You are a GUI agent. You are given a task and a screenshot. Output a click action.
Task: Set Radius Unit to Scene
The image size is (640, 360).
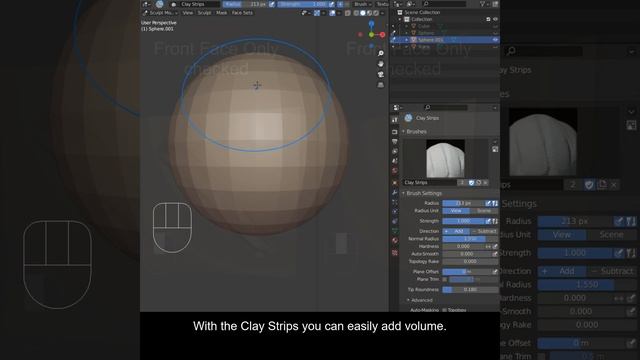484,211
